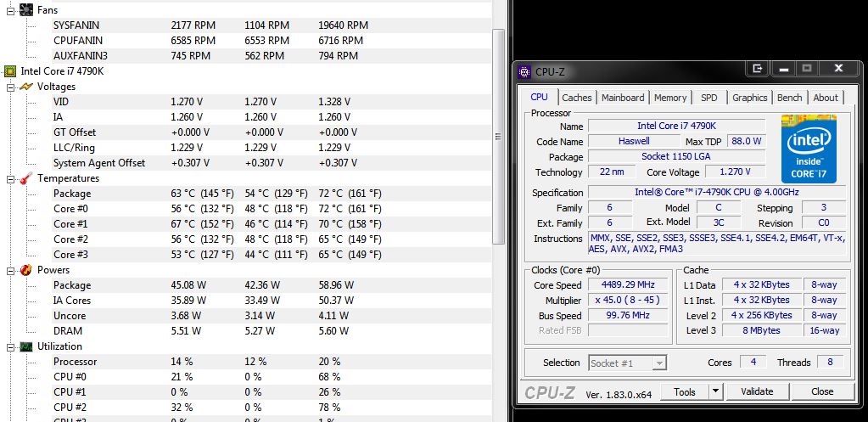Click the Threads count field
This screenshot has height=422, width=868.
(830, 363)
